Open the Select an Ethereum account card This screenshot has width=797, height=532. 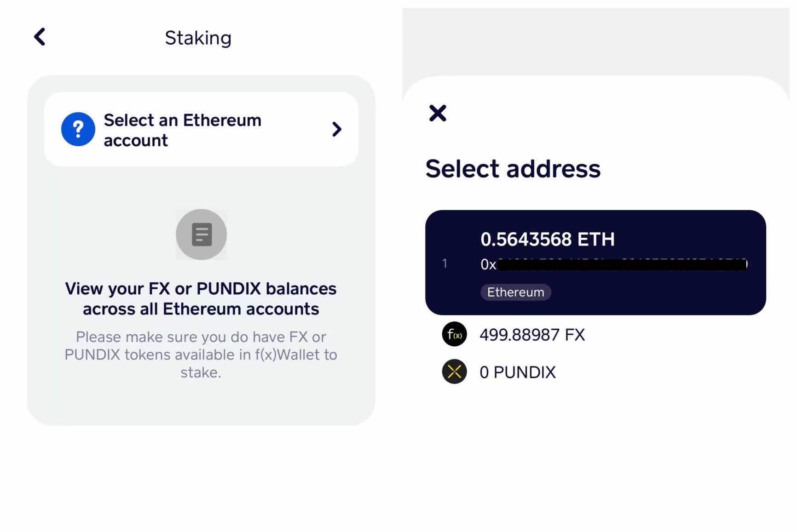pyautogui.click(x=201, y=129)
